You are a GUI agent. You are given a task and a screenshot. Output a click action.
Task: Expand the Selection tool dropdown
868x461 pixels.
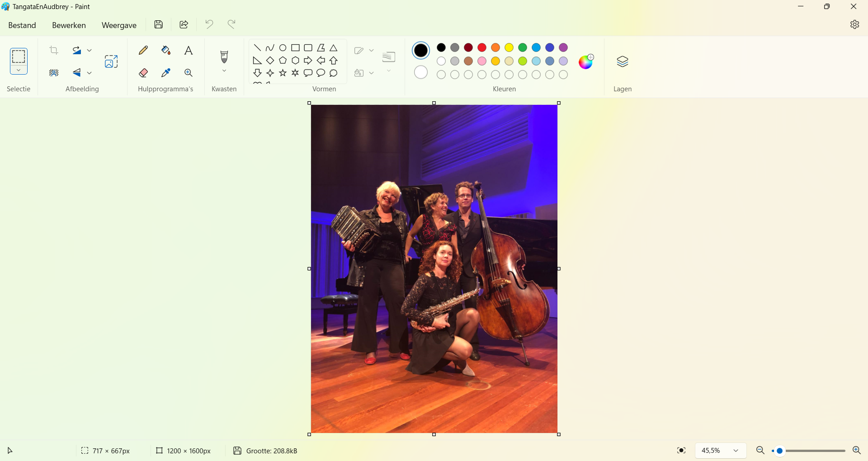[x=19, y=71]
